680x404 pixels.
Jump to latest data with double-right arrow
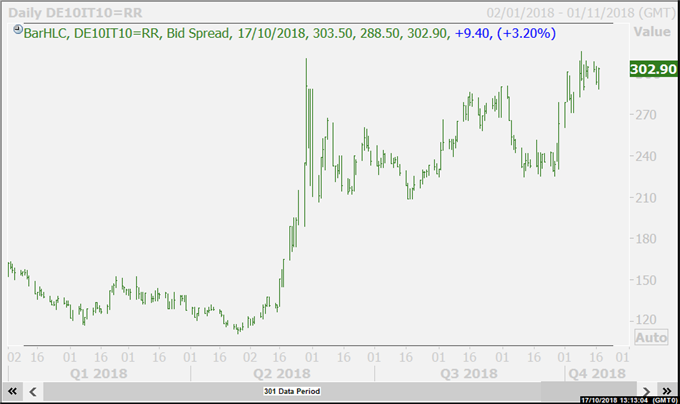pyautogui.click(x=667, y=392)
